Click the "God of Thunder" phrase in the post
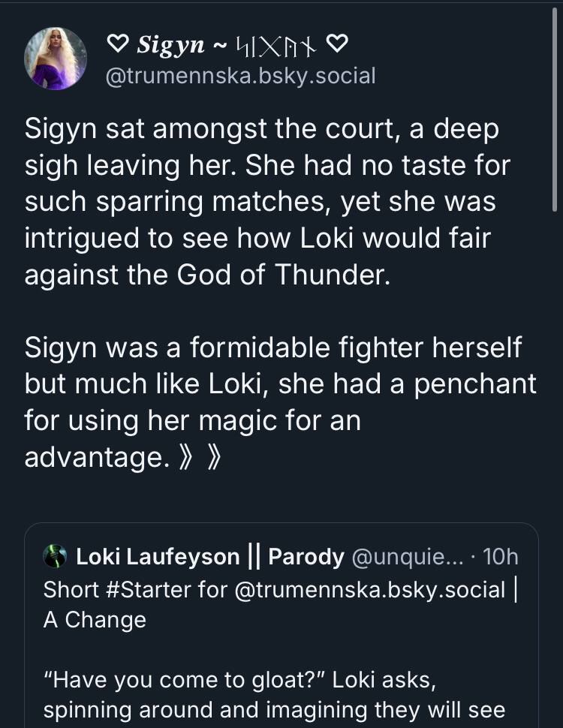The height and width of the screenshot is (728, 563). pos(283,274)
